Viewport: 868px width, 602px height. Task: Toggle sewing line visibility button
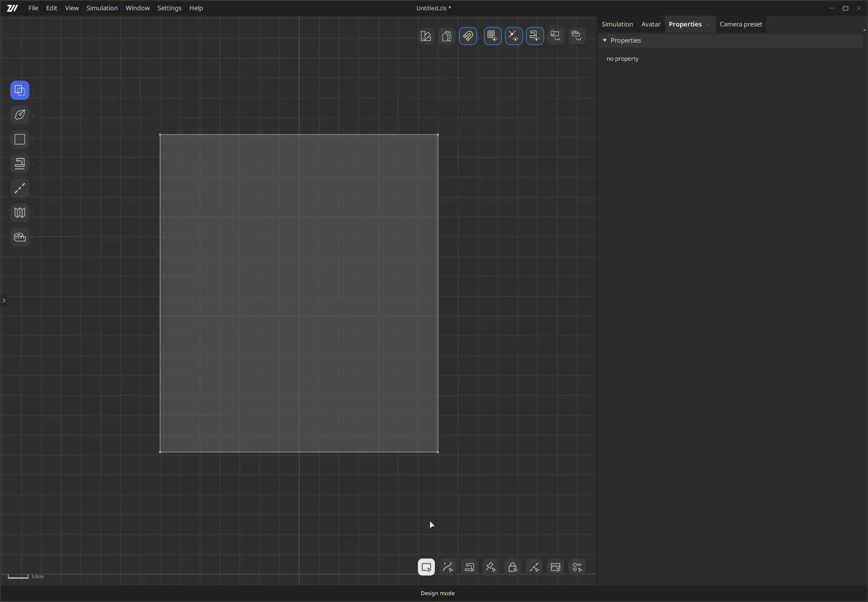pos(535,36)
